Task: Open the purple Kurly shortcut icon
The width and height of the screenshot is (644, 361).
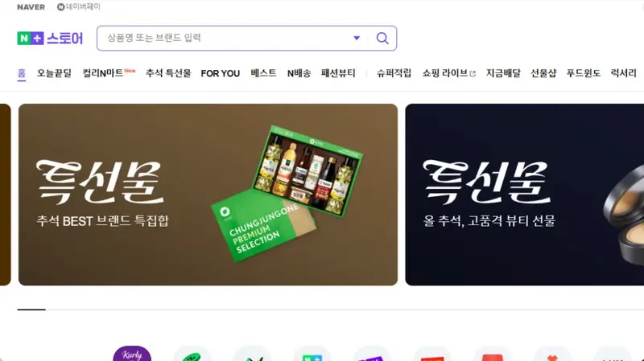Action: [132, 354]
